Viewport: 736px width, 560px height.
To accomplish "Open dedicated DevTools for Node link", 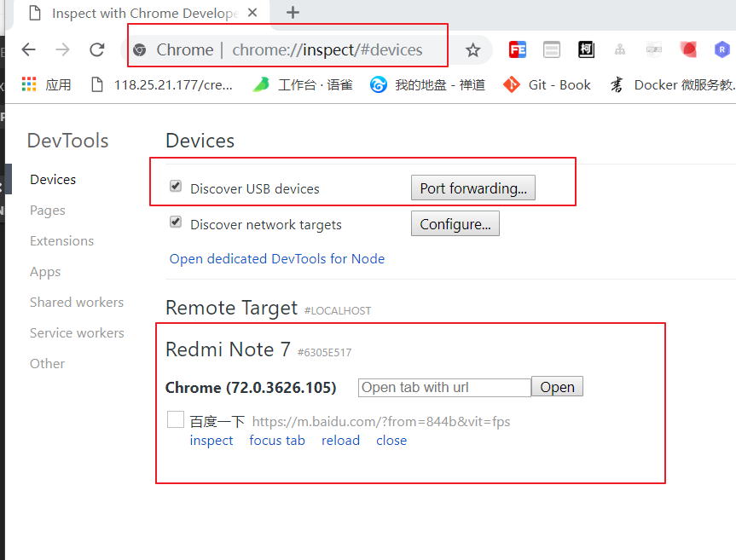I will (277, 259).
